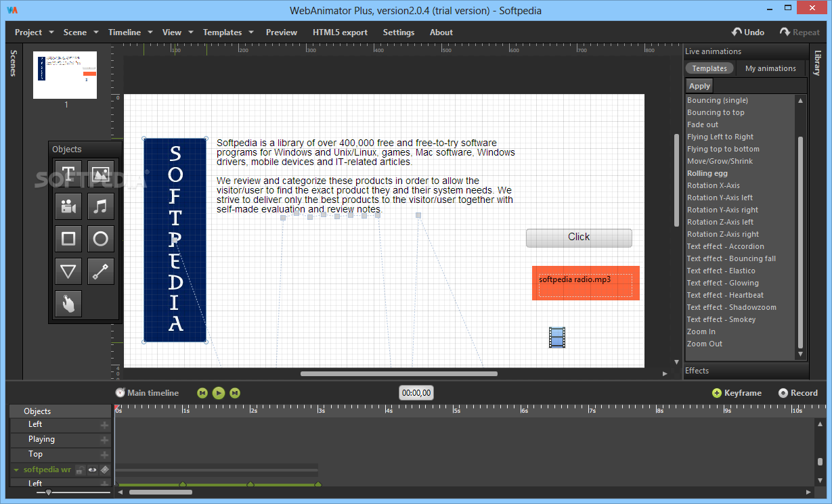Select the softpedia radio.mp3 audio object
Screen dimensions: 832x504
[x=586, y=283]
